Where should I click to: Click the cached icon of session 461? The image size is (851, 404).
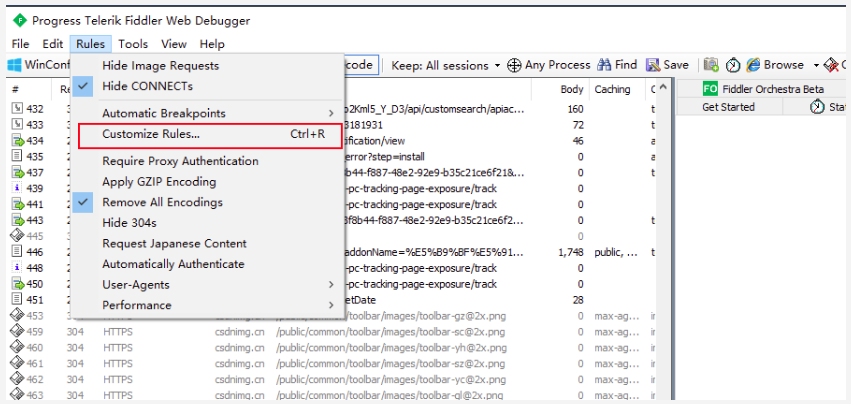pos(17,363)
